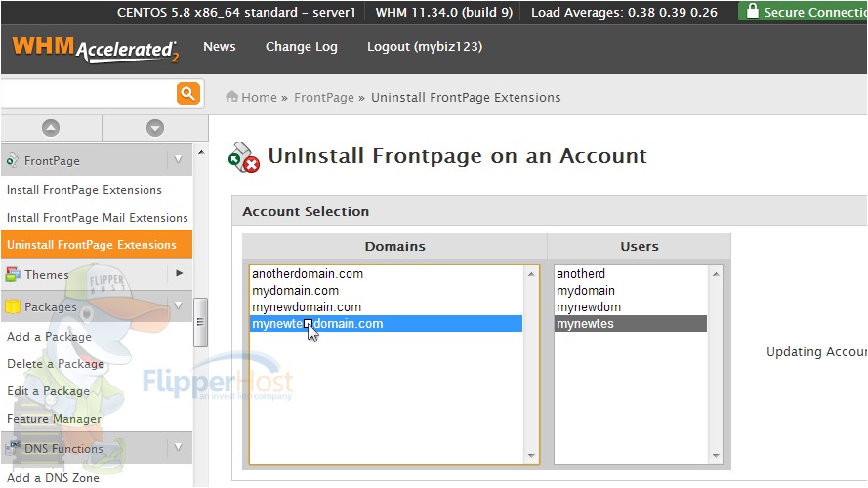Screen dimensions: 868x488
Task: Click the WHM Accelerated logo
Action: [96, 49]
